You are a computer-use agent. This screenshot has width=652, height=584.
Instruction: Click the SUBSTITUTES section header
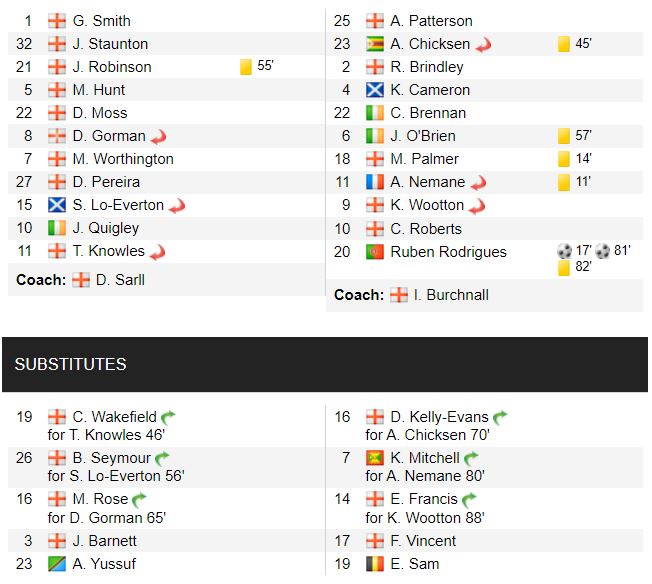pyautogui.click(x=71, y=364)
